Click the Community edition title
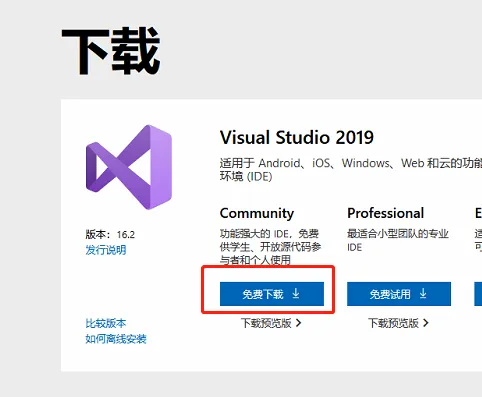Screen dimensions: 482x397 (257, 213)
